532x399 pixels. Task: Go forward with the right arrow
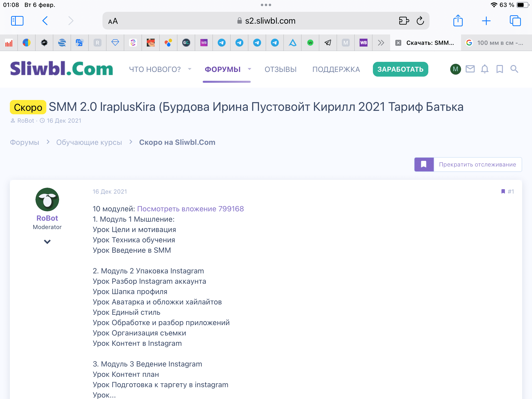71,21
